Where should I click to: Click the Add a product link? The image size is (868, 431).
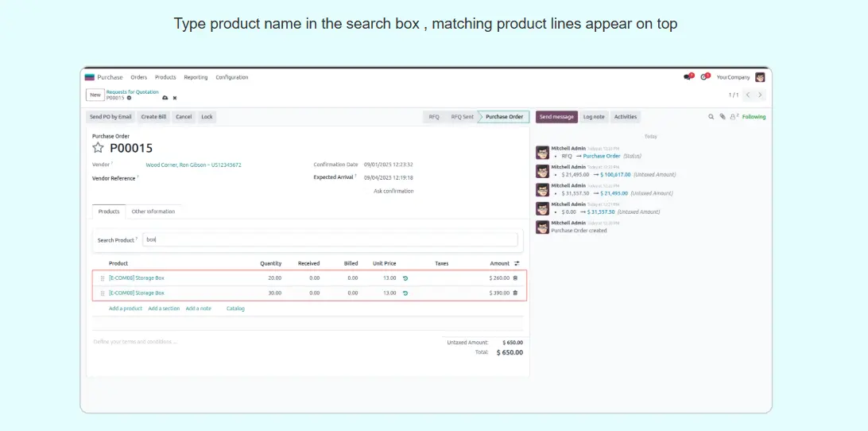126,309
